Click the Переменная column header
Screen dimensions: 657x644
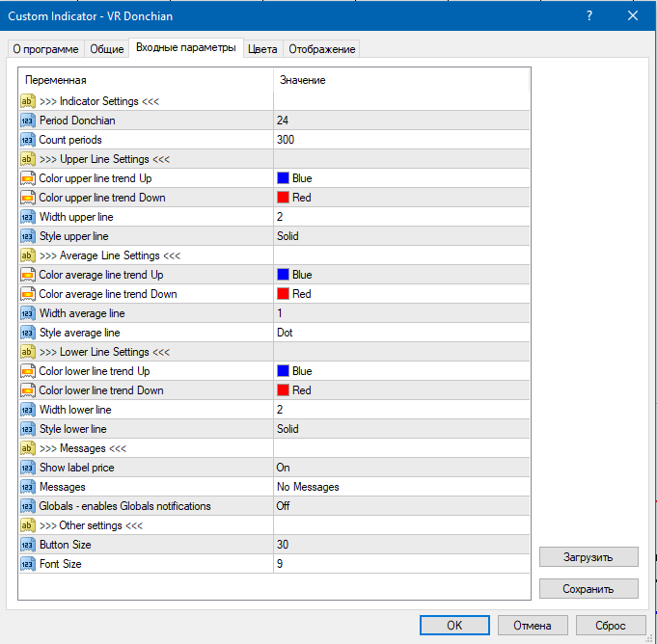point(147,80)
